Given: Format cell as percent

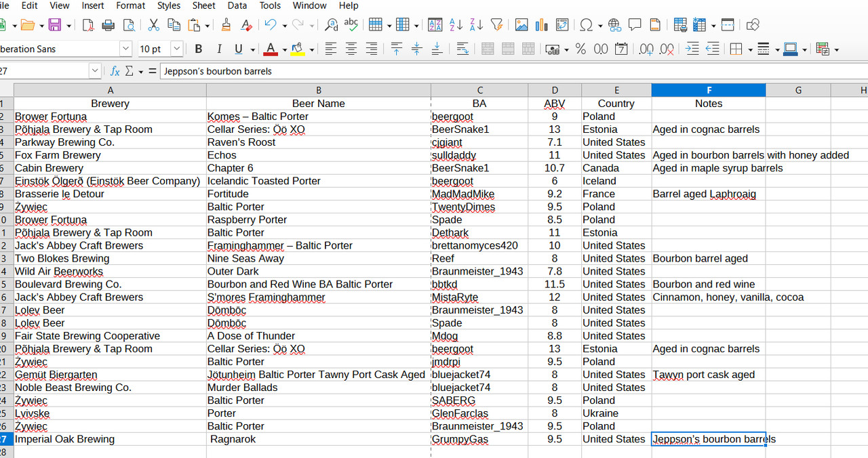Looking at the screenshot, I should point(580,49).
